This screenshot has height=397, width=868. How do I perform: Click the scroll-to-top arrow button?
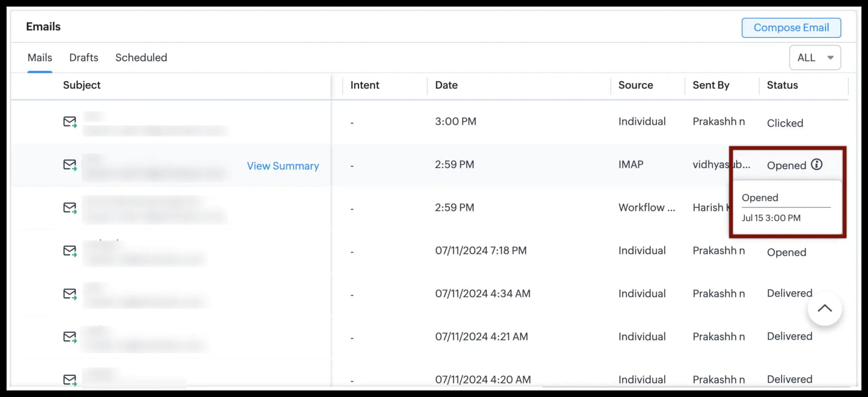click(824, 308)
